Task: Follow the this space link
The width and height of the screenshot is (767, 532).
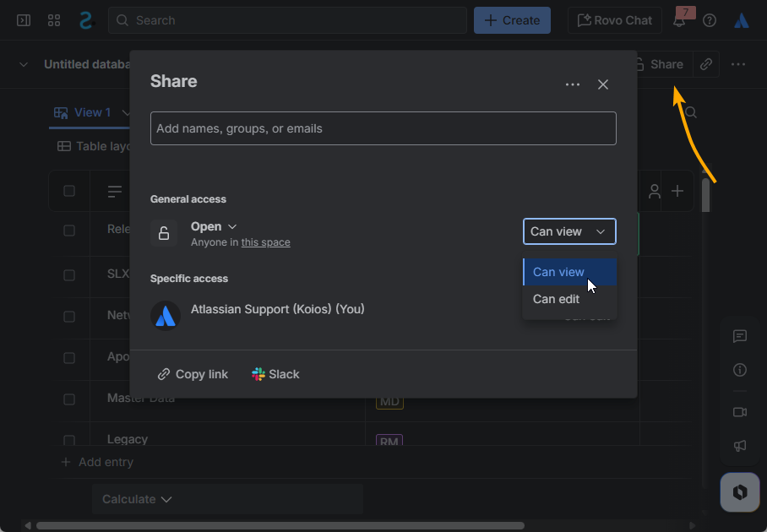Action: 265,242
